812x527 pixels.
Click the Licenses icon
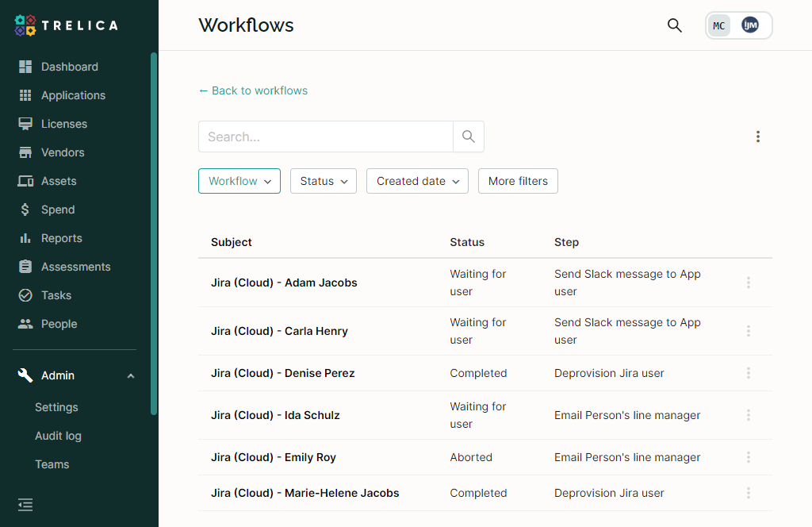(25, 124)
